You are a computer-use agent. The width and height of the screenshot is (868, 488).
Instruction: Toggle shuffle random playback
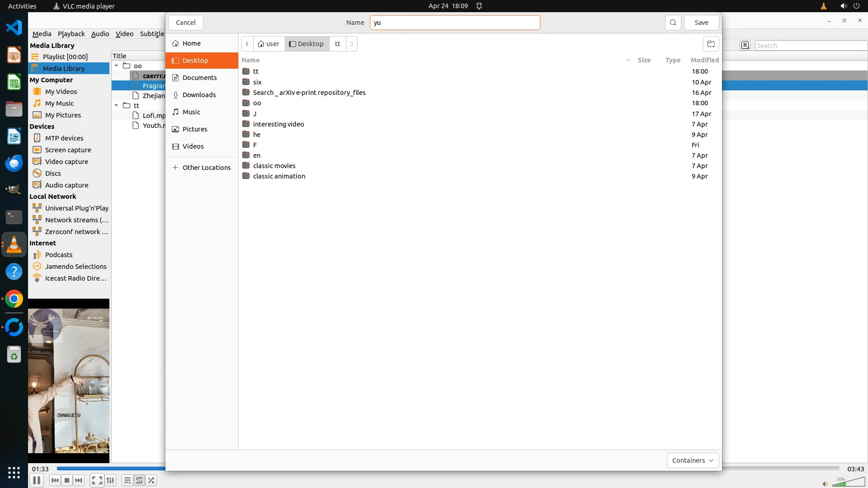[151, 480]
